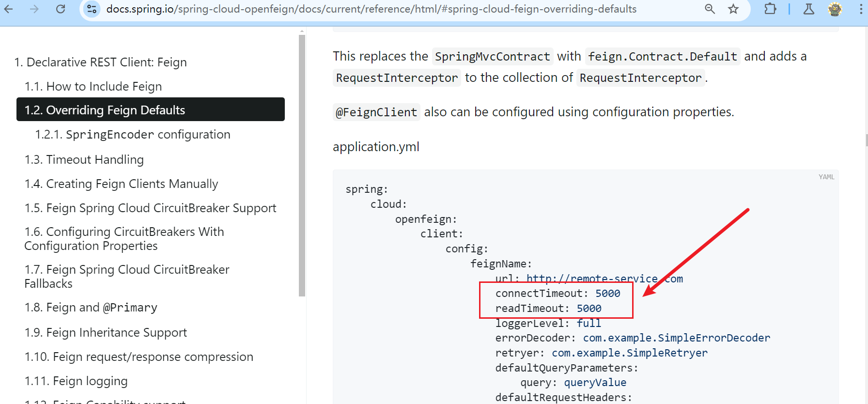
Task: Click the 'YAML' language label on code block
Action: pos(826,177)
